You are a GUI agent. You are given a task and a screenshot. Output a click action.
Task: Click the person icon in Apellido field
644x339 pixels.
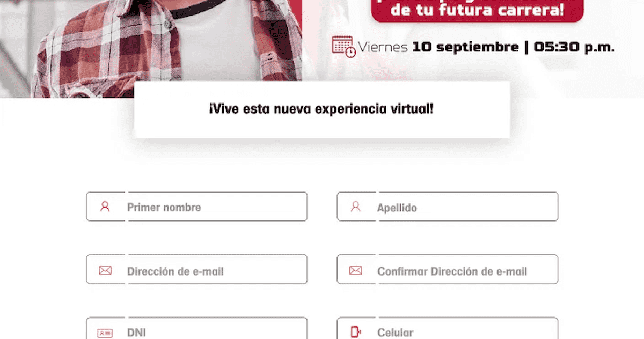click(355, 207)
